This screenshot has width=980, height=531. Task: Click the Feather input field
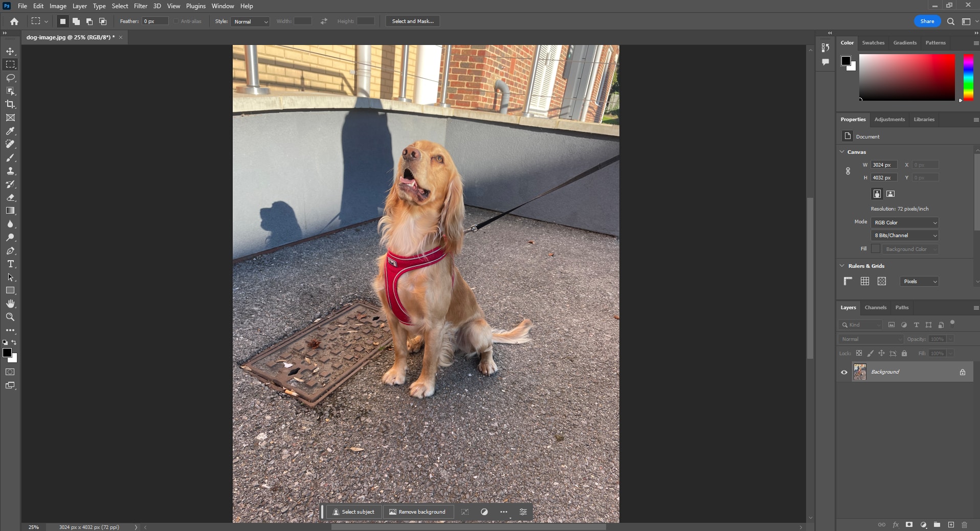click(x=155, y=21)
